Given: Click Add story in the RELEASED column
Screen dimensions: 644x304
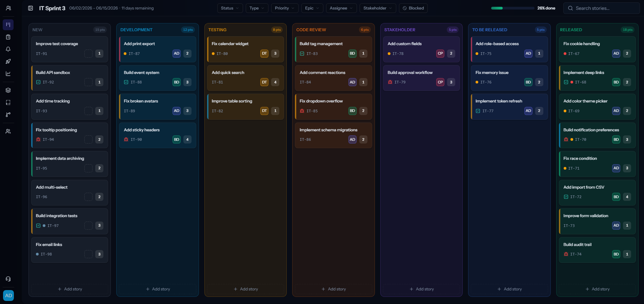Looking at the screenshot, I should click(x=597, y=289).
